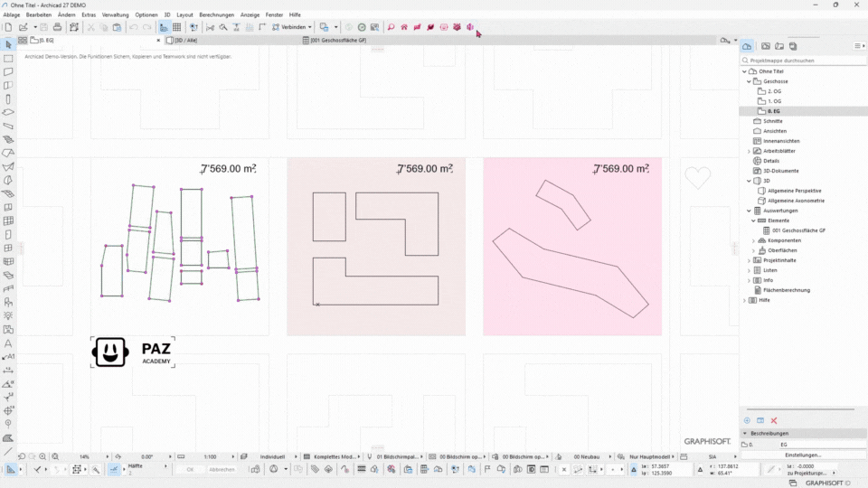This screenshot has width=868, height=488.
Task: Open the Fenster menu
Action: click(274, 15)
